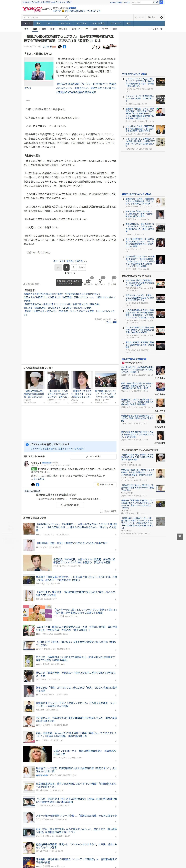This screenshot has width=186, height=868.
Task: Open the トップ main navigation tab
Action: point(27,24)
